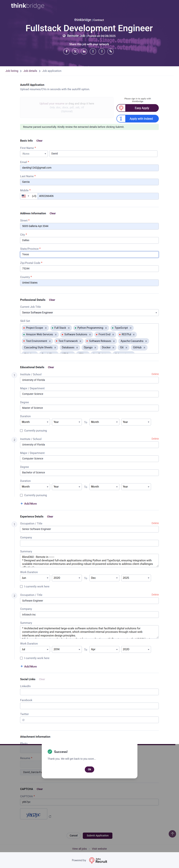
Task: Remove the TypeScript skill tag
Action: (x=131, y=328)
